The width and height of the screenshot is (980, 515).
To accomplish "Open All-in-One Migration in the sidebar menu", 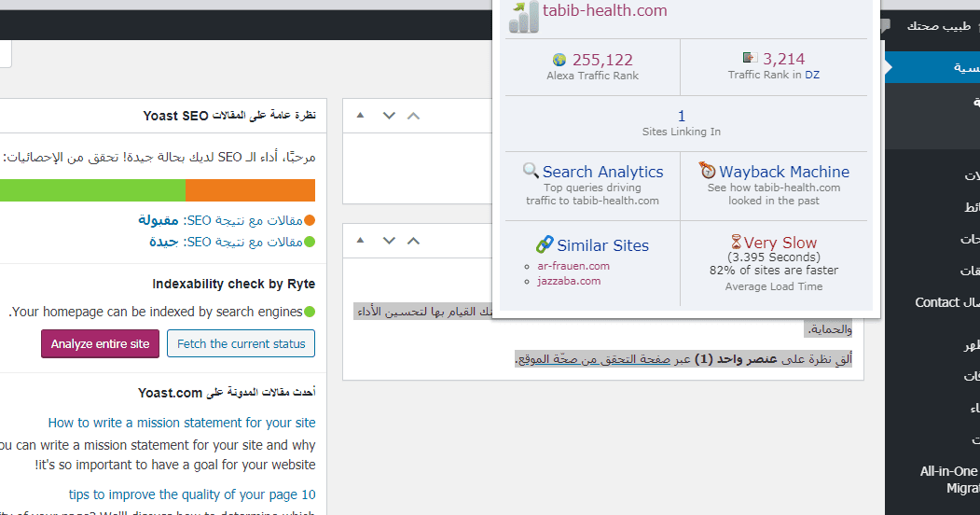I will point(948,480).
